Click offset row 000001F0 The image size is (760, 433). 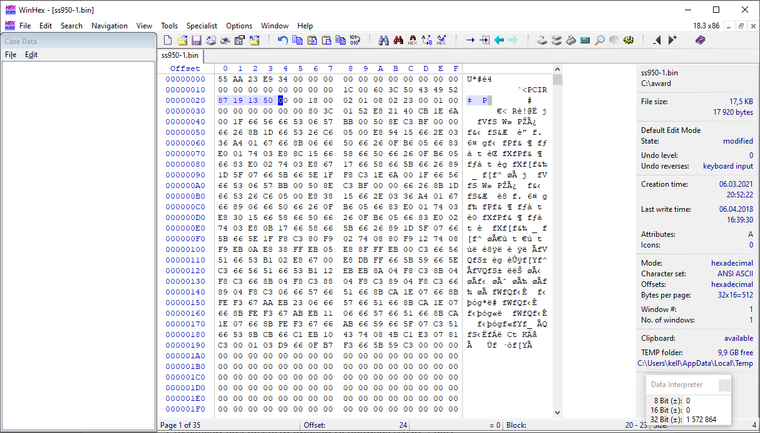(x=185, y=409)
